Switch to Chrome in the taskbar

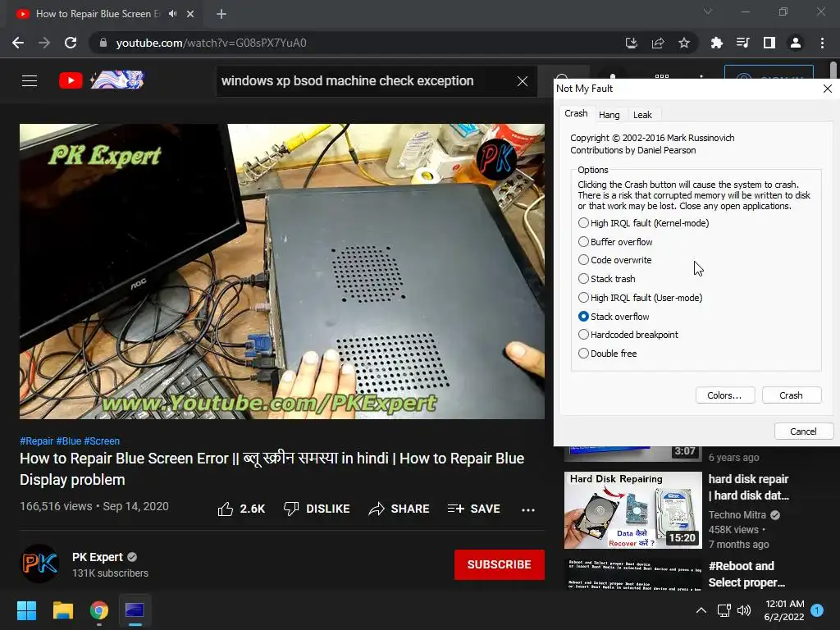[x=99, y=610]
